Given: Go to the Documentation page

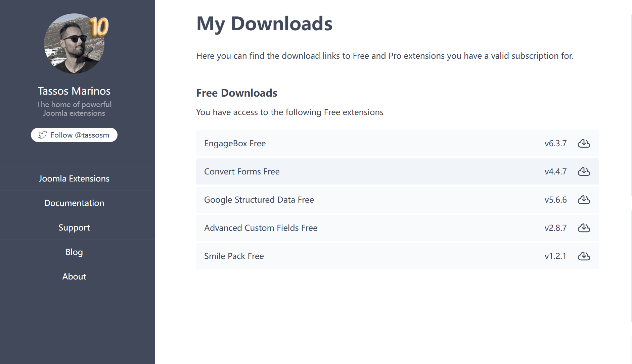Looking at the screenshot, I should [74, 203].
